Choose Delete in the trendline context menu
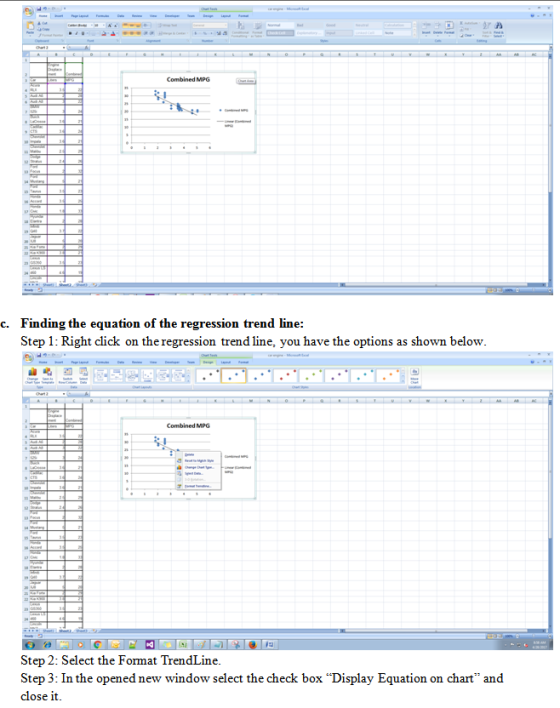The image size is (560, 708). coord(190,454)
